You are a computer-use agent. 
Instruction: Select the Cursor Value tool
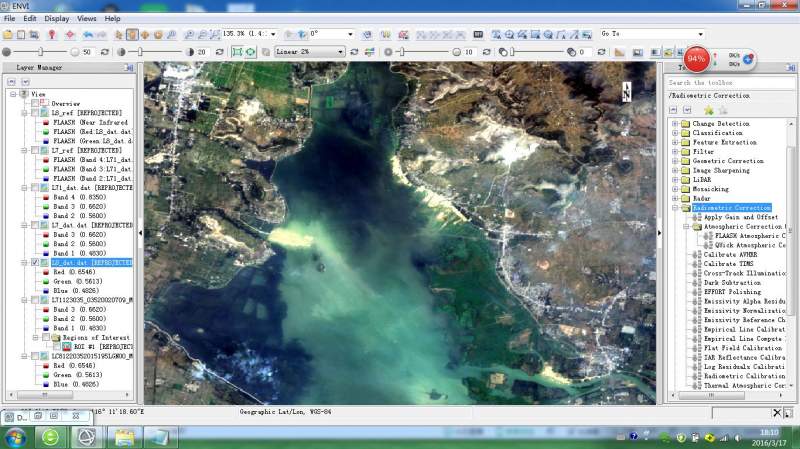[x=52, y=35]
